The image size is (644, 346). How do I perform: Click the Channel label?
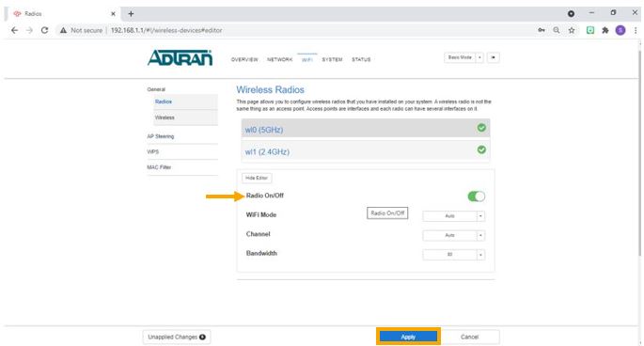(258, 234)
